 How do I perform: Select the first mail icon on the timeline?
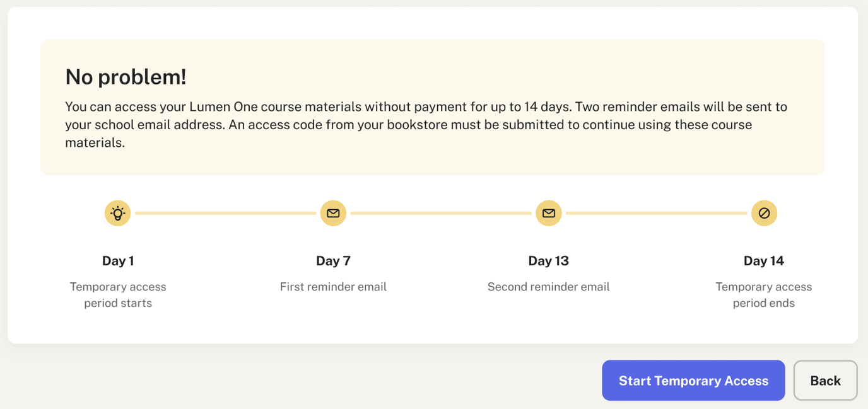[x=333, y=213]
